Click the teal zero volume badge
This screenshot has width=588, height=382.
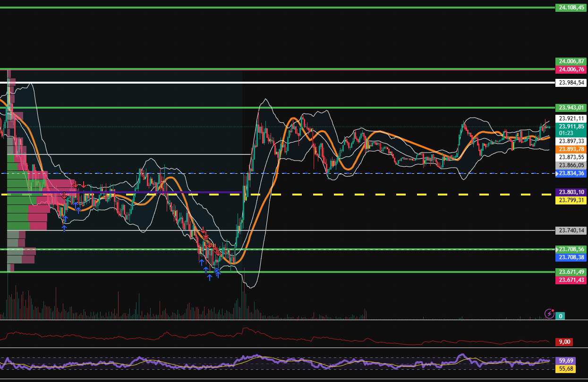pos(560,315)
